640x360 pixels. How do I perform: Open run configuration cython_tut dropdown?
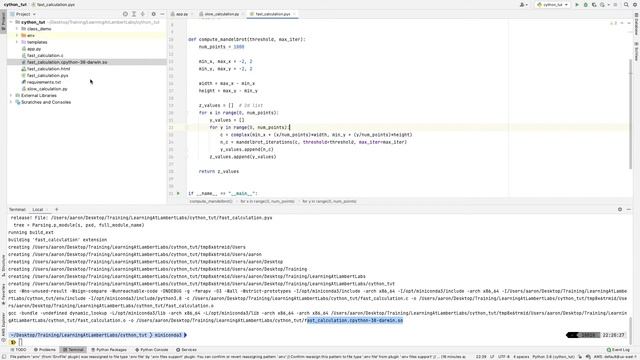[x=552, y=4]
